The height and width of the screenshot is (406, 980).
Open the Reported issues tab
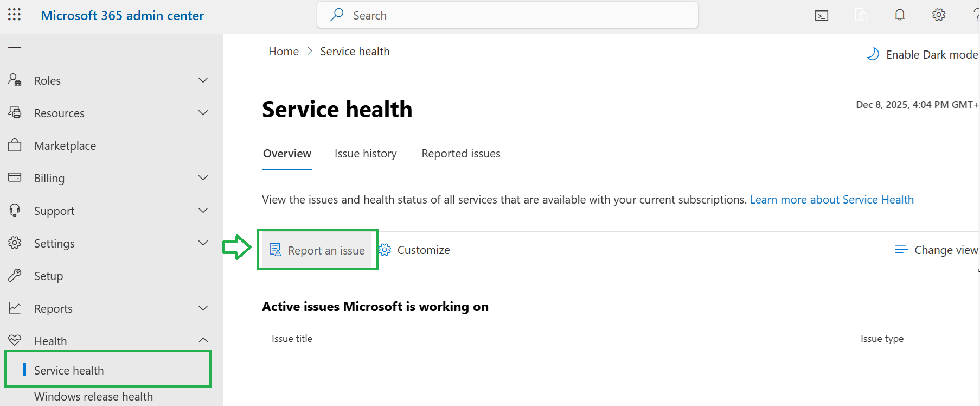tap(461, 154)
